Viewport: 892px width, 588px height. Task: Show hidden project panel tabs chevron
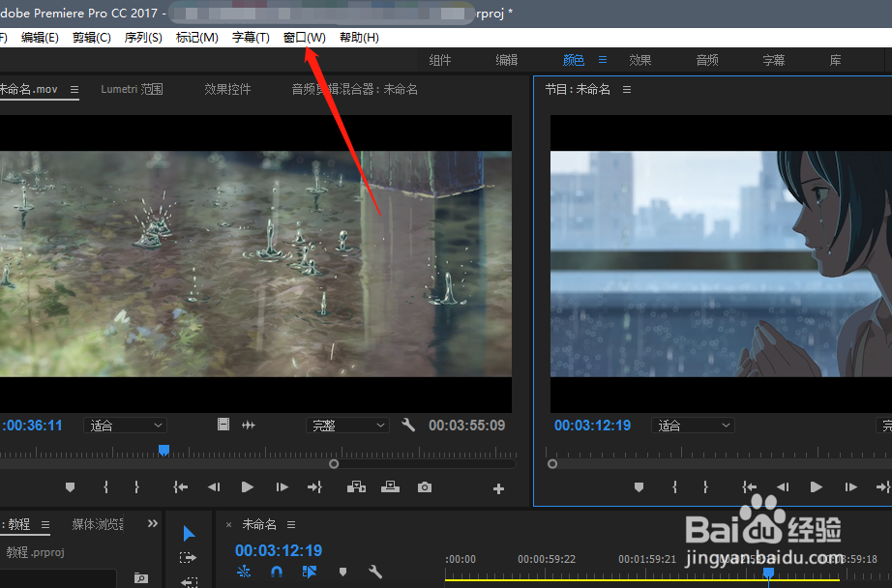pos(153,524)
